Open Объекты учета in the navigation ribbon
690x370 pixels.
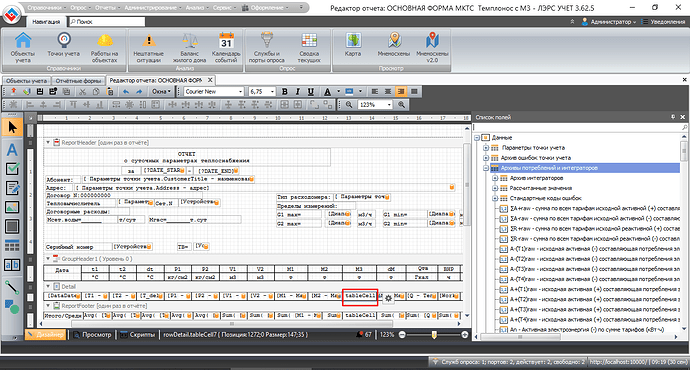point(23,48)
